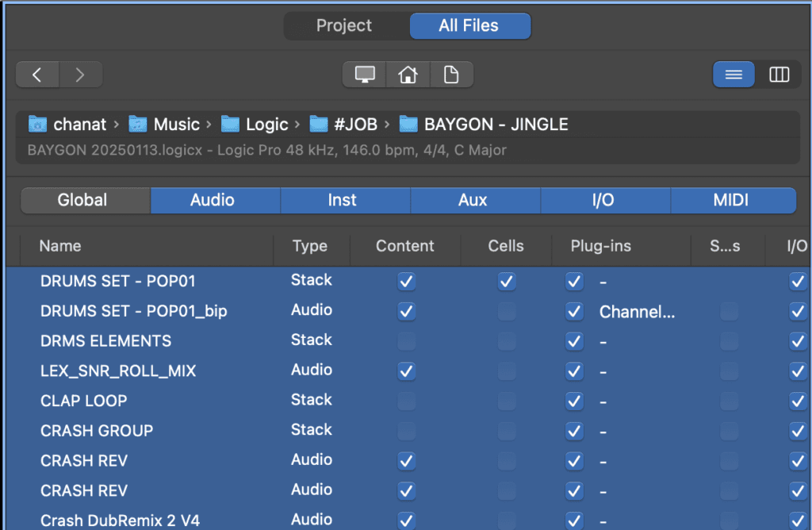Click the chanat path label
812x530 pixels.
pos(80,125)
